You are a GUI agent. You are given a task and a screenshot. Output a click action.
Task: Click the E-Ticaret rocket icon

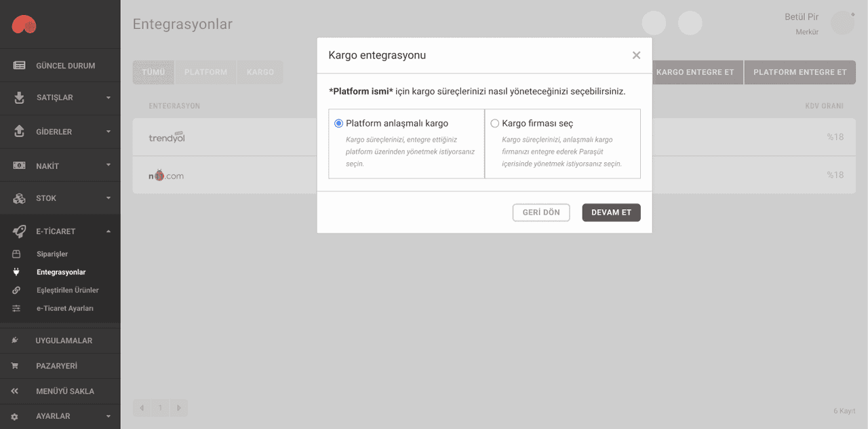coord(19,231)
